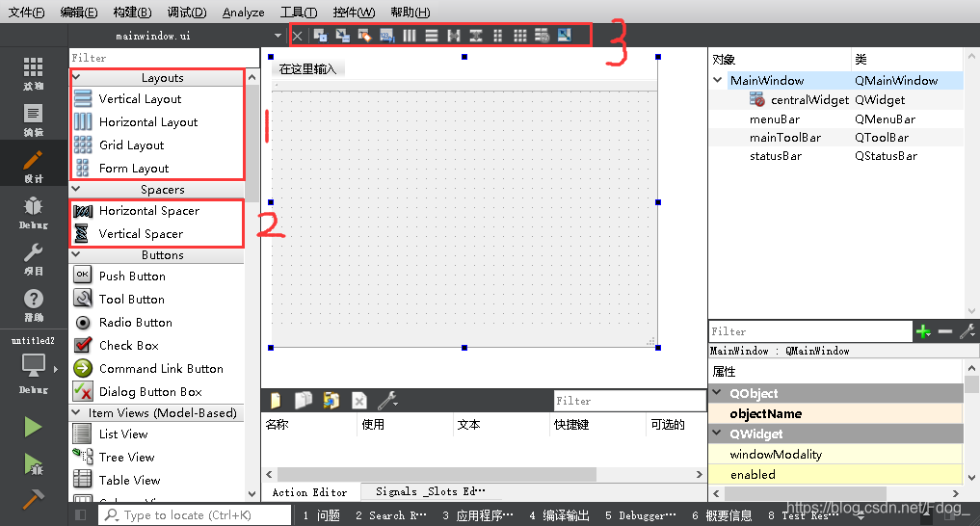Screen dimensions: 980x526
Task: Switch to the Action Editor tab
Action: click(x=309, y=492)
